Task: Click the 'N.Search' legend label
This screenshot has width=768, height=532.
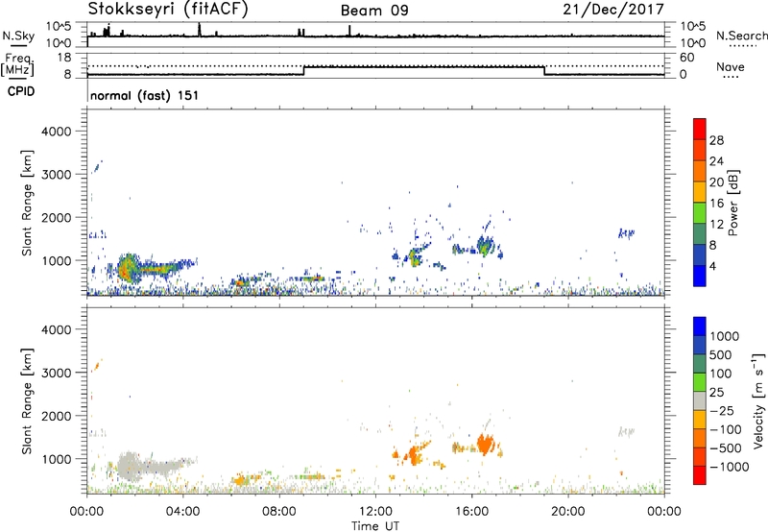Action: click(742, 36)
